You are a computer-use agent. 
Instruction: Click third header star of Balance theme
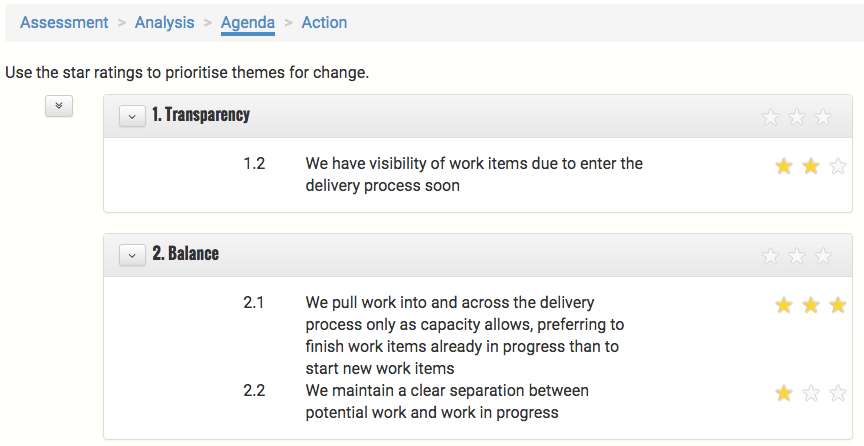(823, 256)
